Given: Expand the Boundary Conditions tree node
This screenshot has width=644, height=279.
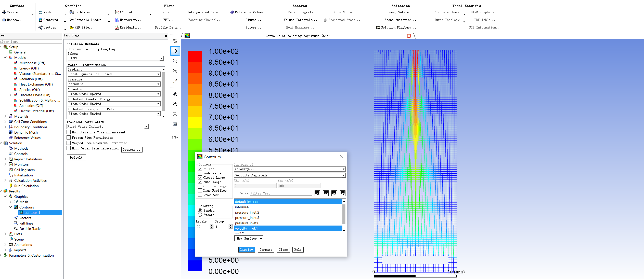Looking at the screenshot, I should 5,127.
